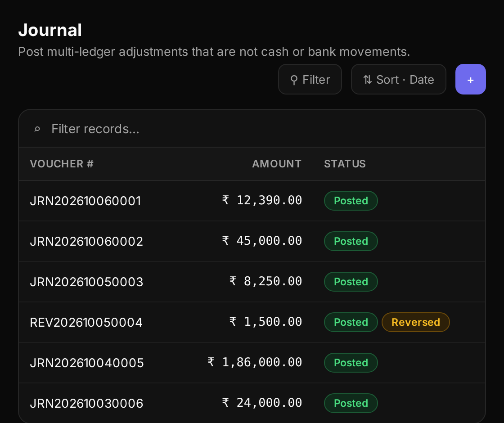Click Posted badge for JRN202610030006
The image size is (504, 423).
click(351, 403)
